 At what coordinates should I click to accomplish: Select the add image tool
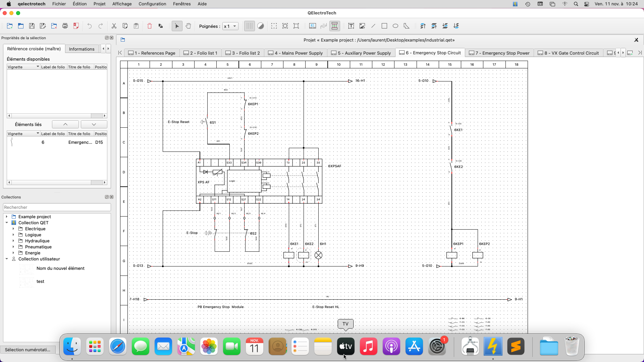coord(362,26)
